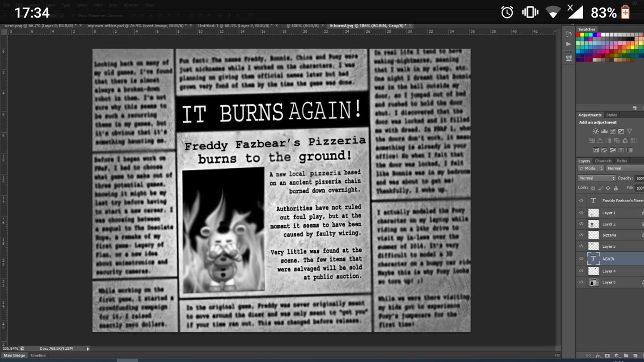Add a Levels adjustment

pyautogui.click(x=604, y=131)
